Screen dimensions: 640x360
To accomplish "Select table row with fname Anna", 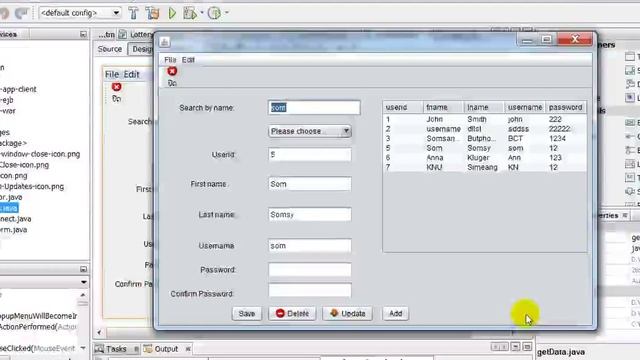I will [x=485, y=158].
